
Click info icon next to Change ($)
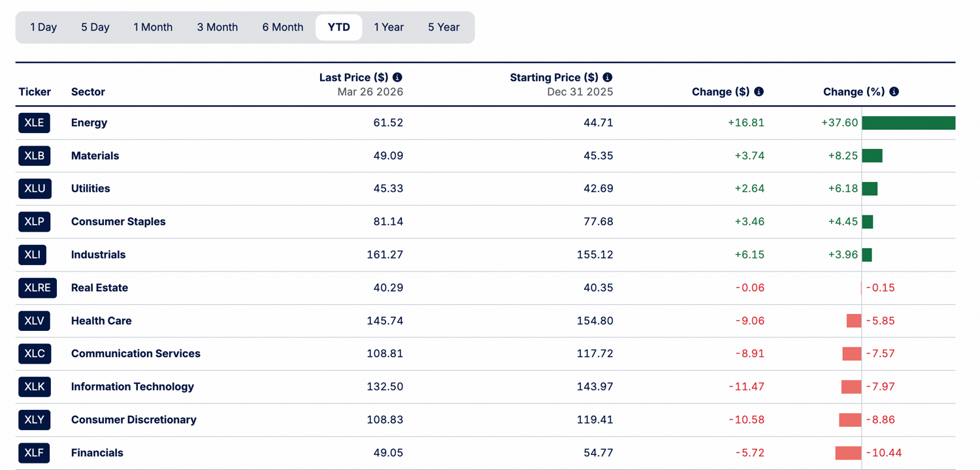tap(759, 92)
